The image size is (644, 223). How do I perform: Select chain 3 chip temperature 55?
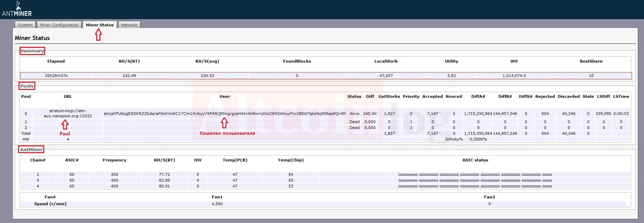pos(291,180)
